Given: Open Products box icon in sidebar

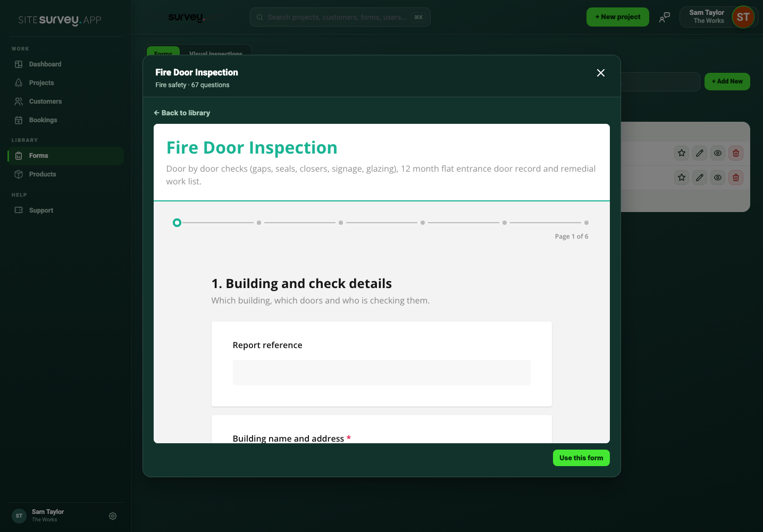Looking at the screenshot, I should [19, 174].
